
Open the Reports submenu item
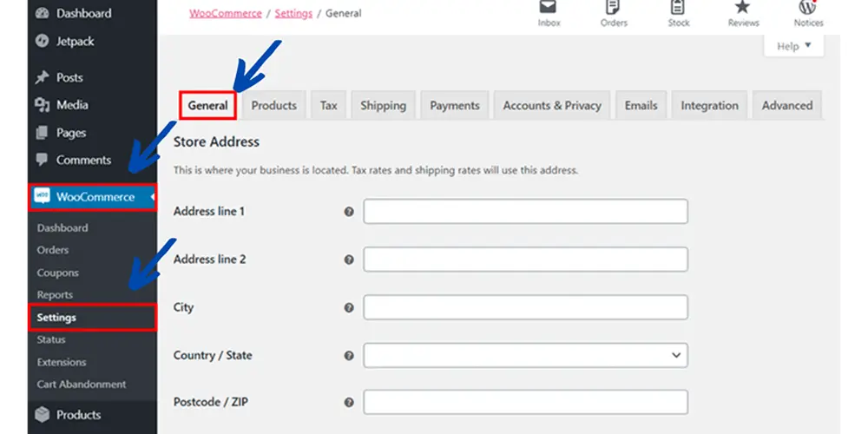pyautogui.click(x=55, y=294)
